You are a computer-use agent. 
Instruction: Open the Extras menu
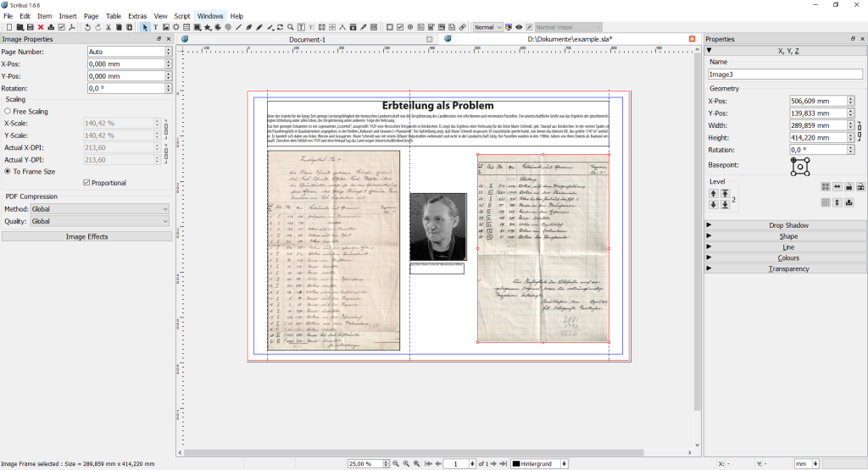coord(137,16)
